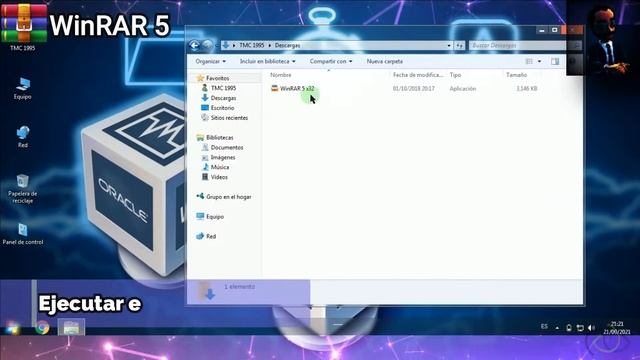Open the TMC 1995 desktop shortcut
The width and height of the screenshot is (640, 360).
(x=23, y=27)
